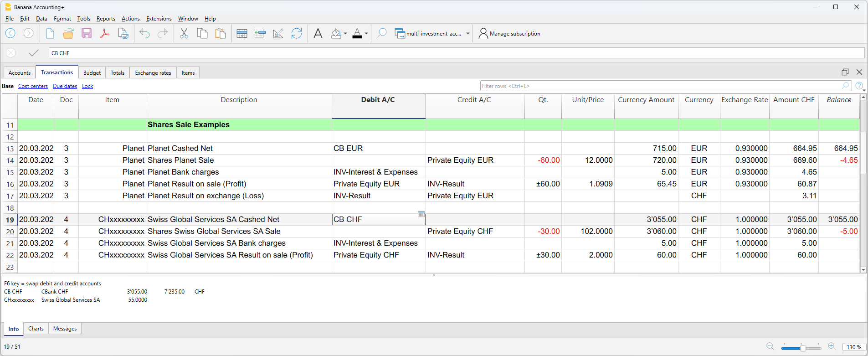Click the filter rows search magnifier icon
Screen dimensions: 868x356
pos(846,86)
